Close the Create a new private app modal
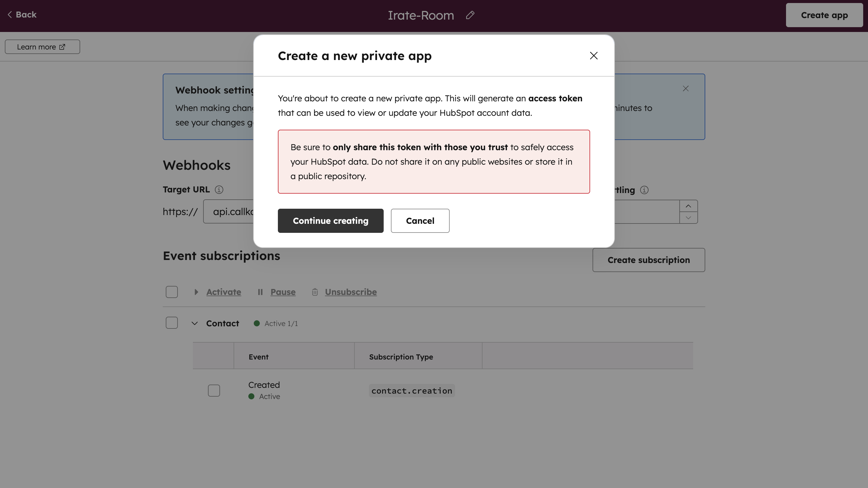Image resolution: width=868 pixels, height=488 pixels. tap(593, 55)
